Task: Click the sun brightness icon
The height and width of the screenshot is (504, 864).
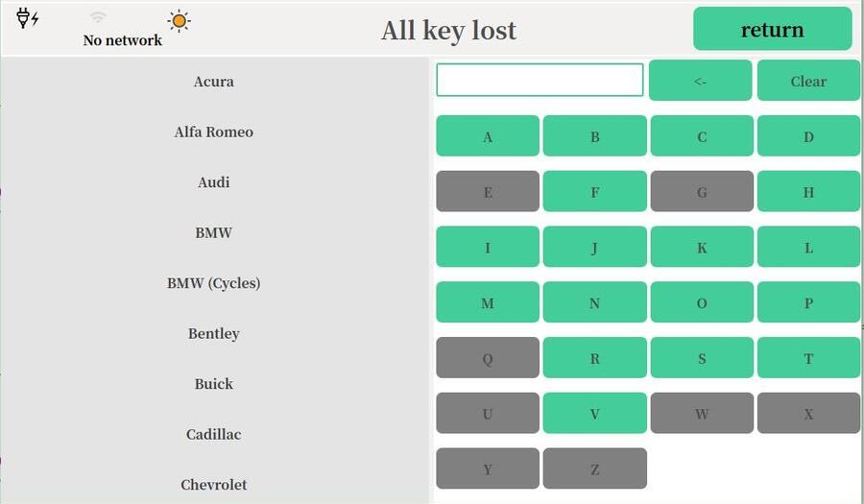Action: click(179, 21)
